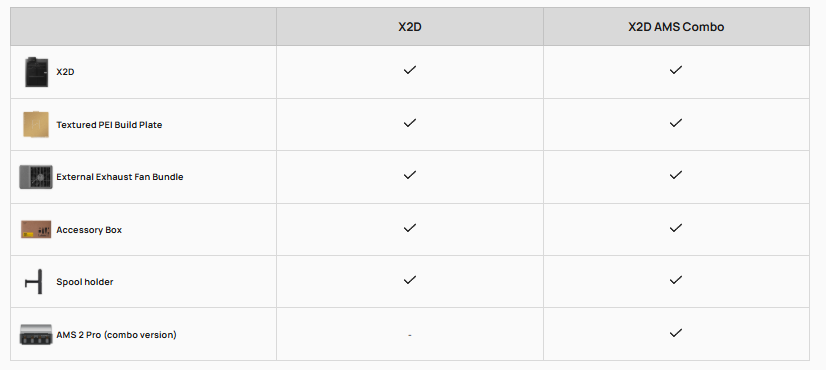
Task: Click the Accessory Box icon
Action: 36,229
